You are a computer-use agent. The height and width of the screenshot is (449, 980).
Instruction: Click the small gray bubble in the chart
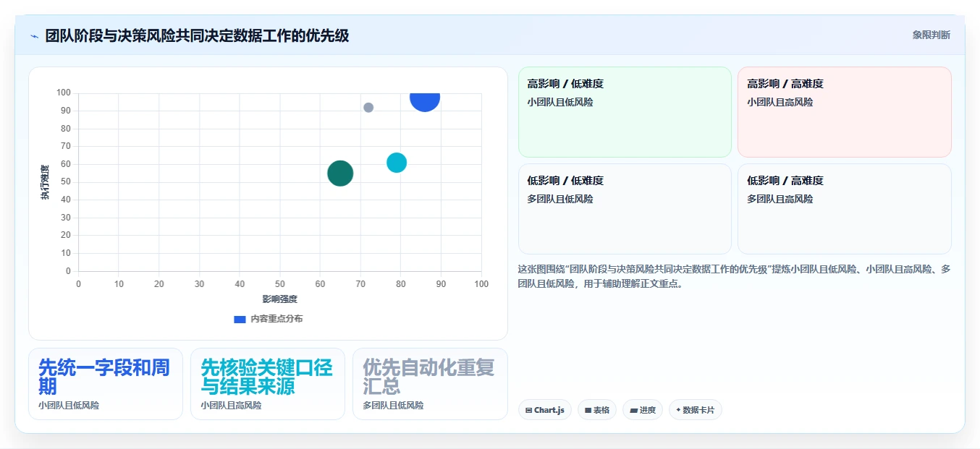click(368, 108)
